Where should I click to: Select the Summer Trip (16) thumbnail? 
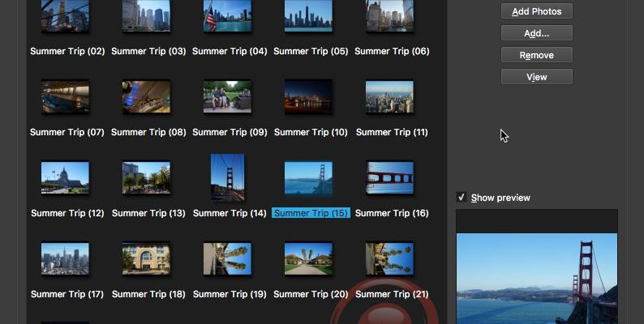coord(390,177)
